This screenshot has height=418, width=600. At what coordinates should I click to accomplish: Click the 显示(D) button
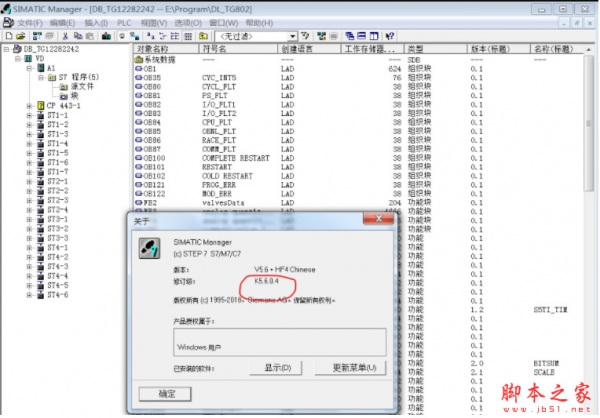point(276,368)
